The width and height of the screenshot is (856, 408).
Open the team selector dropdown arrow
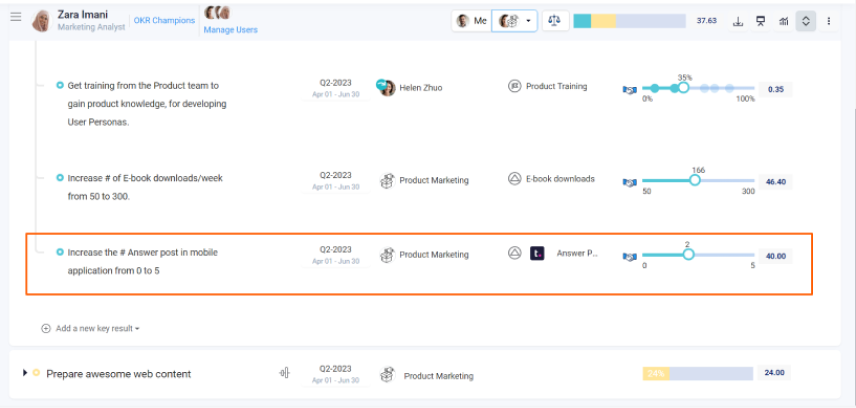(x=528, y=22)
